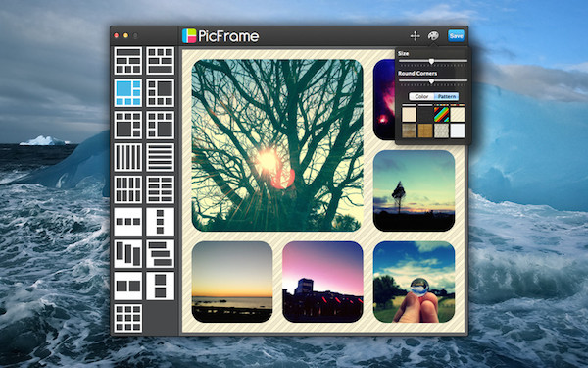Choose the dark black pattern swatch
The image size is (588, 368).
[x=425, y=115]
